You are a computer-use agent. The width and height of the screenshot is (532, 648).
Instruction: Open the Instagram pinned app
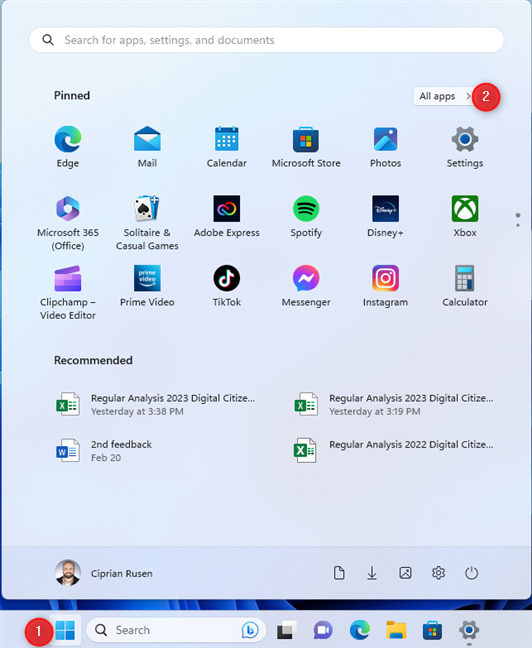pyautogui.click(x=385, y=286)
